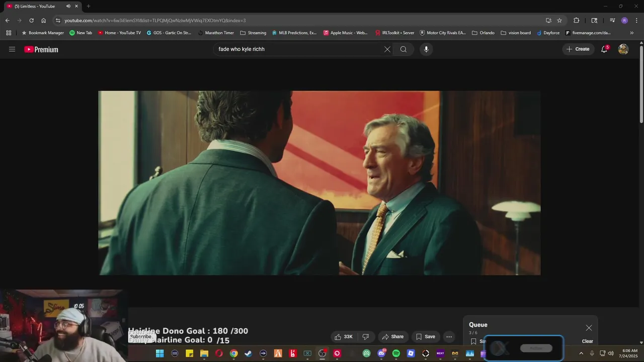This screenshot has height=362, width=644.
Task: Open the MLB Predictions bookmark
Action: point(294,33)
